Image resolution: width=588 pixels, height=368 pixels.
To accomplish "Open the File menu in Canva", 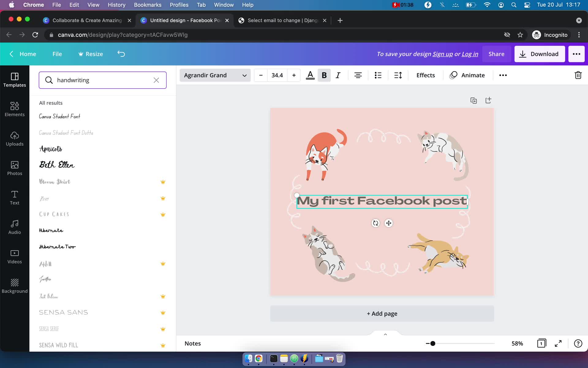I will click(57, 54).
